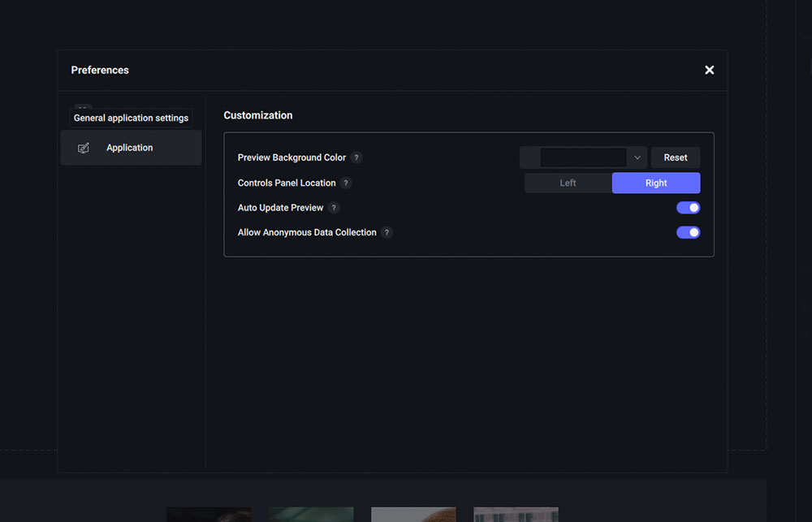
Task: Set Controls Panel Location to Left
Action: [568, 183]
